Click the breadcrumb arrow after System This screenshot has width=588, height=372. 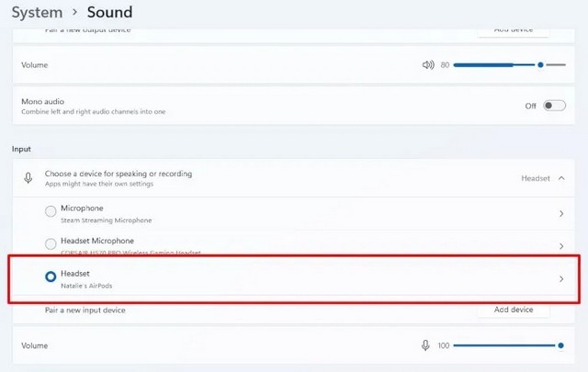(x=71, y=13)
